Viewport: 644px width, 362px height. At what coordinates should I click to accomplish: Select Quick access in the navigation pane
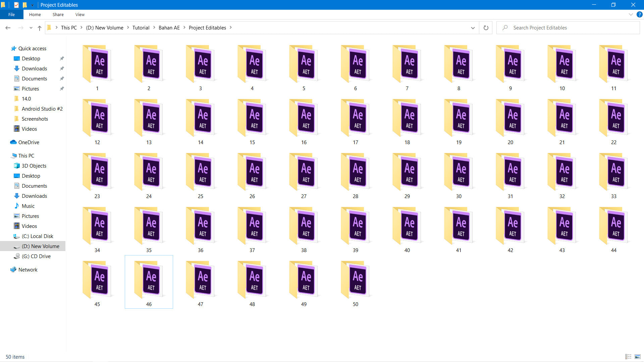[x=32, y=48]
